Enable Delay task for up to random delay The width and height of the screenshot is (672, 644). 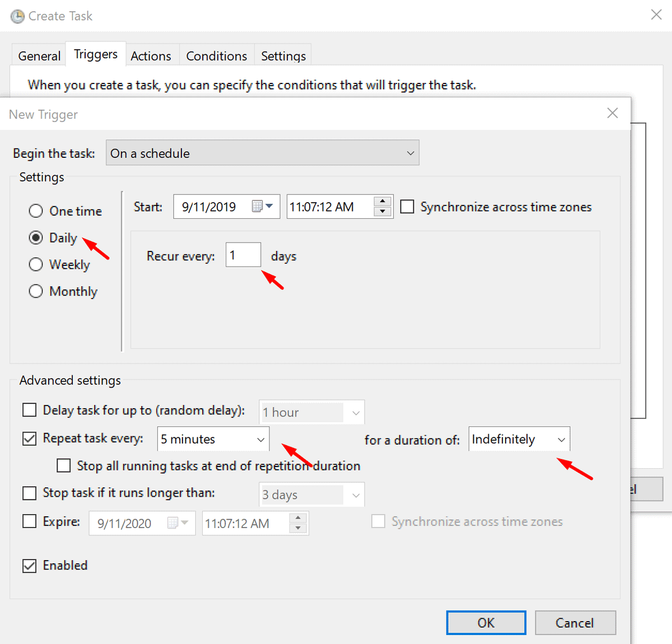[29, 410]
